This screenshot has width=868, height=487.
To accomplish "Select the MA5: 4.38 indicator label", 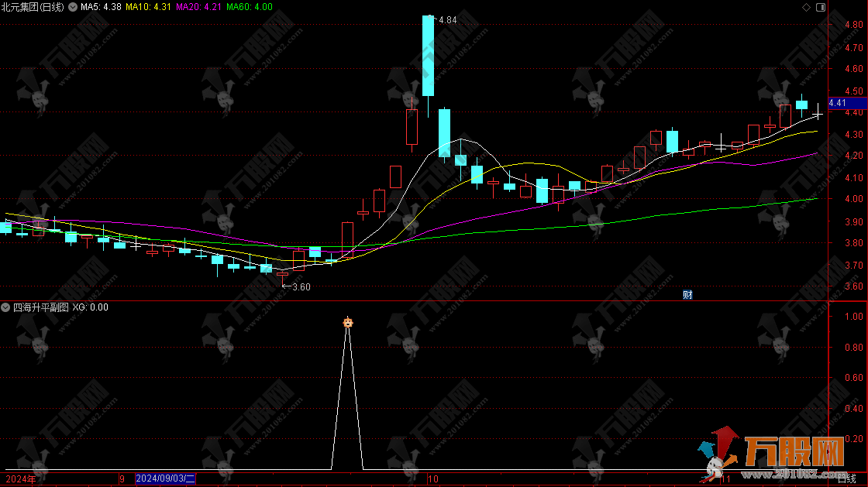I will tap(102, 7).
